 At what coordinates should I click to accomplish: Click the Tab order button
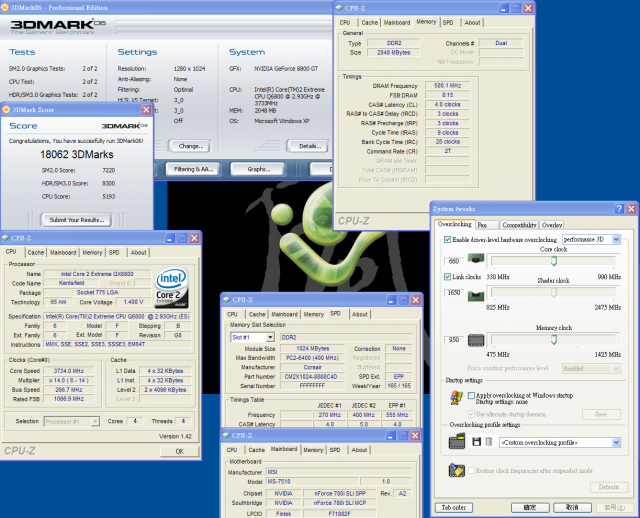pos(453,507)
